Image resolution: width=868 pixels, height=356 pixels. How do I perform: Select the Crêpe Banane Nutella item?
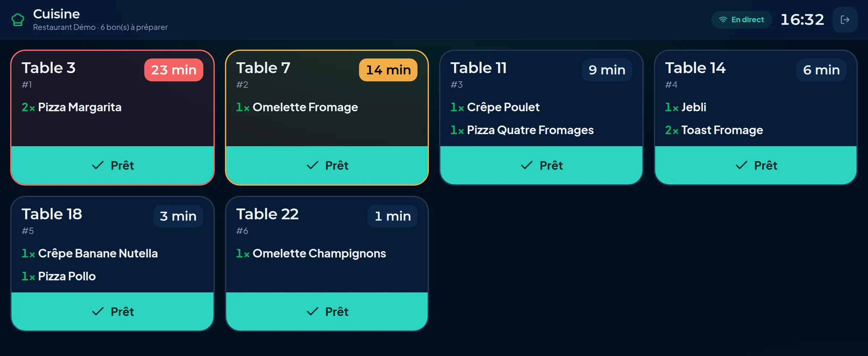tap(90, 253)
